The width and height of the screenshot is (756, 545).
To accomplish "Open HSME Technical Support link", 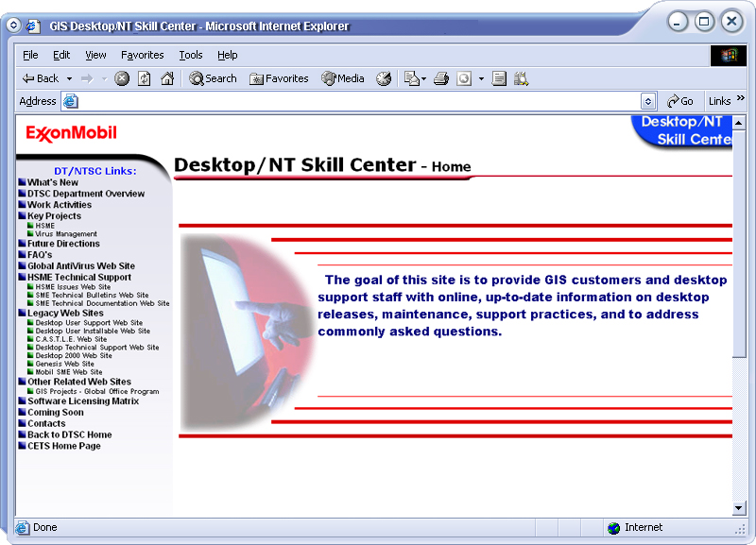I will (79, 277).
